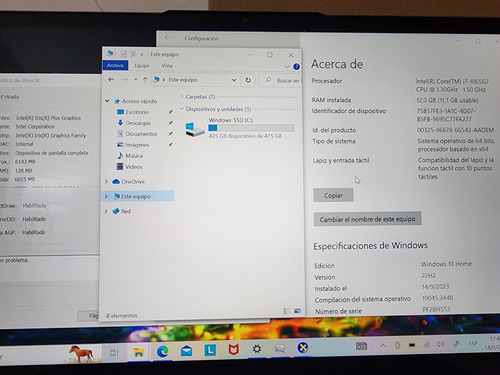
Task: Click the forward arrow in File Explorer
Action: (x=125, y=80)
